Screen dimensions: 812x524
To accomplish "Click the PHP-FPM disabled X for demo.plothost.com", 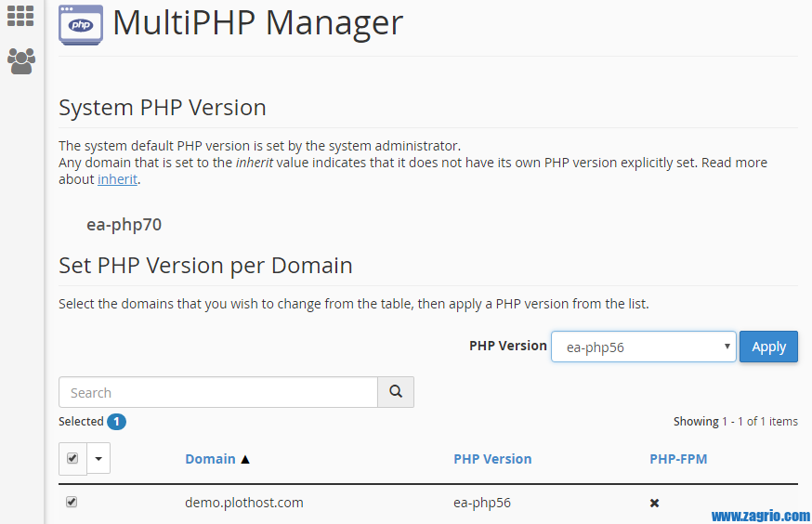I will (x=655, y=503).
